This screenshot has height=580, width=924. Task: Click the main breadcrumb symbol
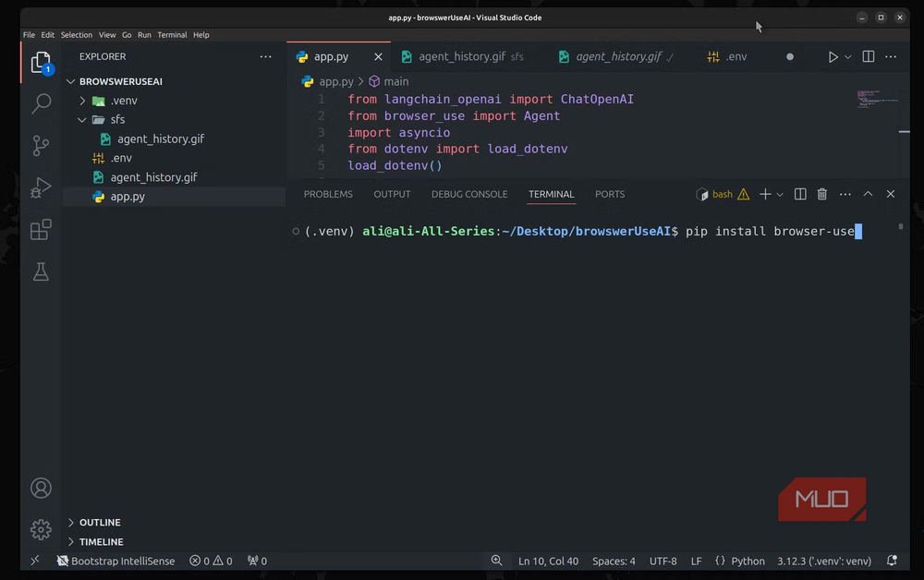click(x=396, y=81)
